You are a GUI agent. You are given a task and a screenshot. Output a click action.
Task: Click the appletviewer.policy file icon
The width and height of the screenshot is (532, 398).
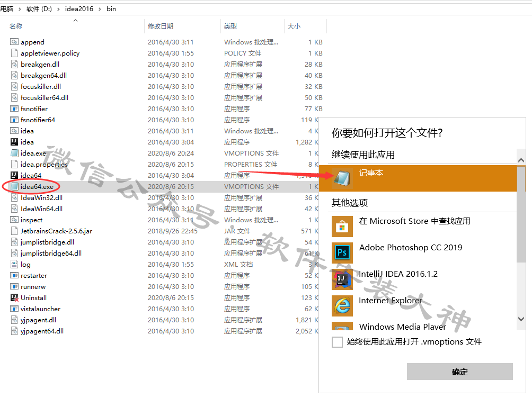pyautogui.click(x=14, y=53)
